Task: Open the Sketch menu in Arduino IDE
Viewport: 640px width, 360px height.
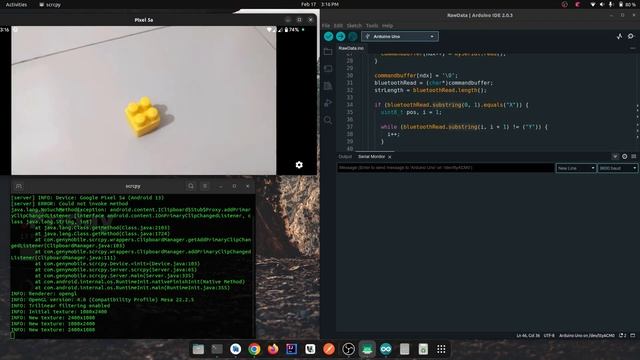Action: (x=354, y=26)
